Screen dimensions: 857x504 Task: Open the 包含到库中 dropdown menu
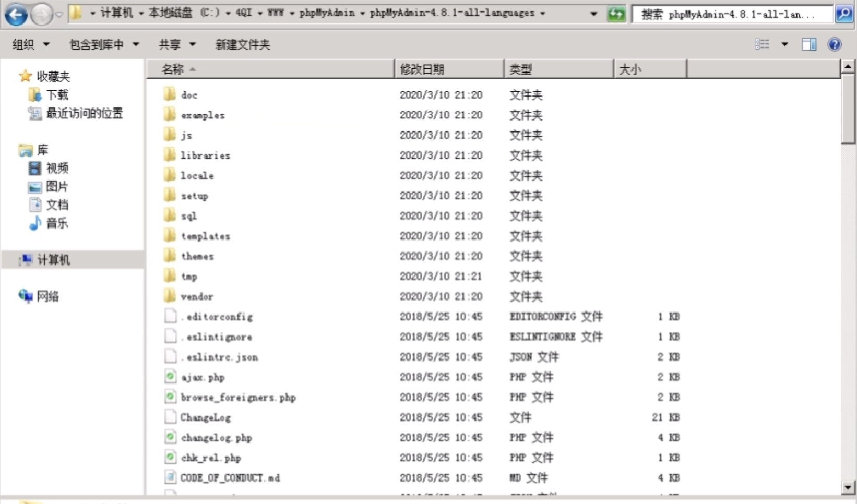tap(104, 44)
